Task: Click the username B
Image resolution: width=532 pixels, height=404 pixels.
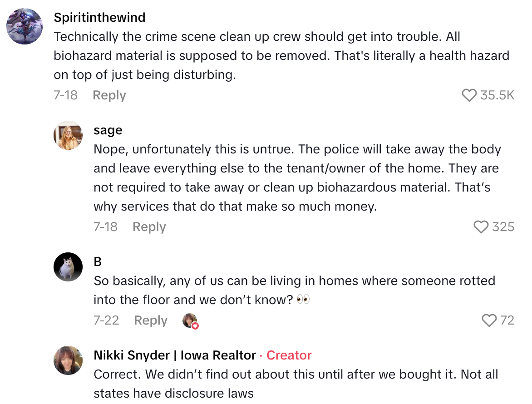Action: (x=97, y=261)
